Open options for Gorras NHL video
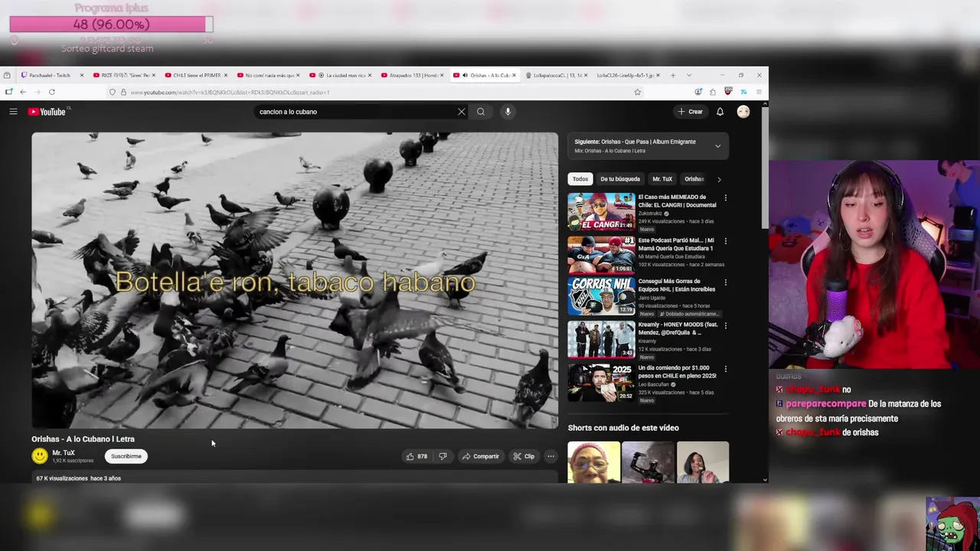 coord(726,282)
